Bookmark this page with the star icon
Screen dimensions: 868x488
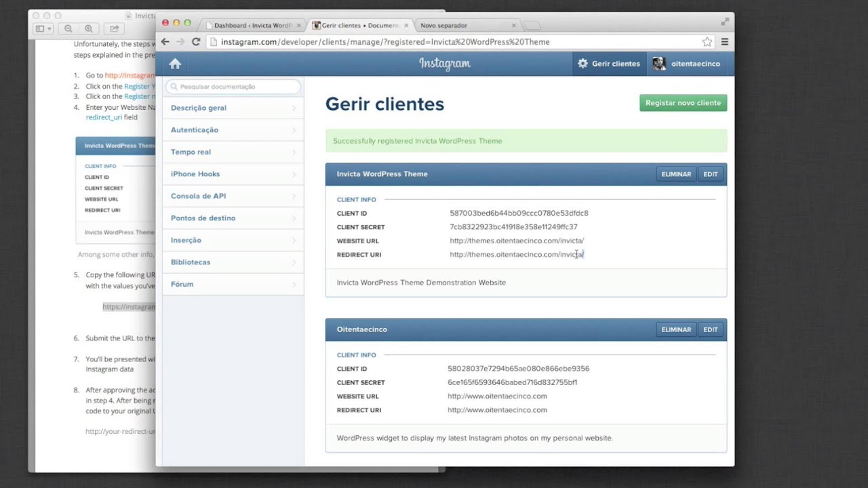point(707,42)
